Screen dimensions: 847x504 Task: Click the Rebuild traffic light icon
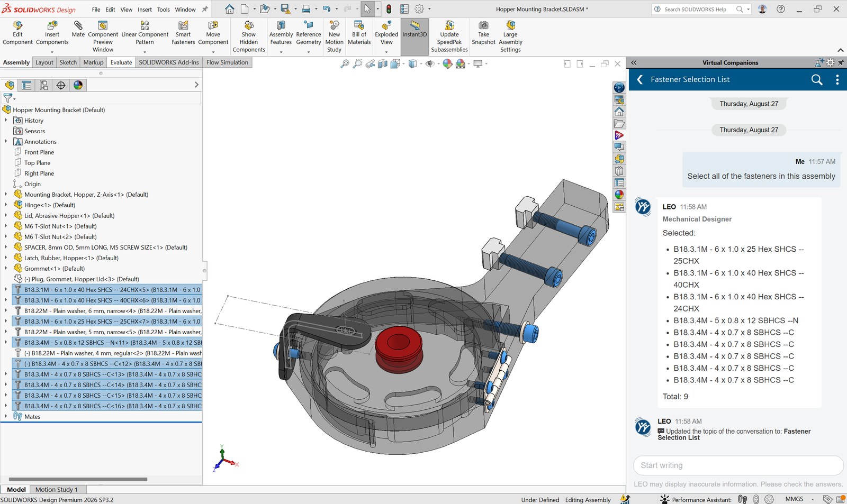389,9
